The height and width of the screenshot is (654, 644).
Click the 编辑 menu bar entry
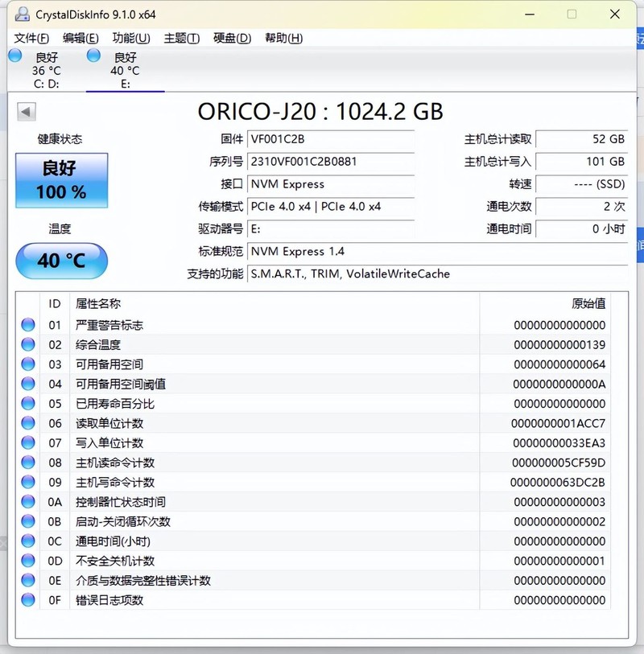pyautogui.click(x=80, y=38)
